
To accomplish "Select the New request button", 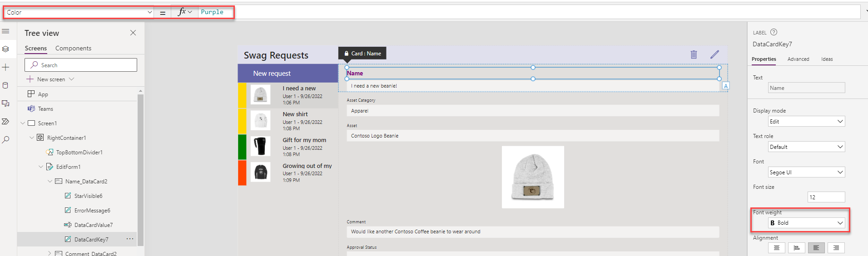I will 288,73.
